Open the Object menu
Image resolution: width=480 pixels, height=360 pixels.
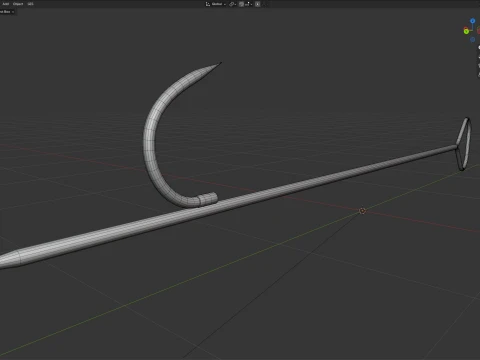pyautogui.click(x=18, y=4)
